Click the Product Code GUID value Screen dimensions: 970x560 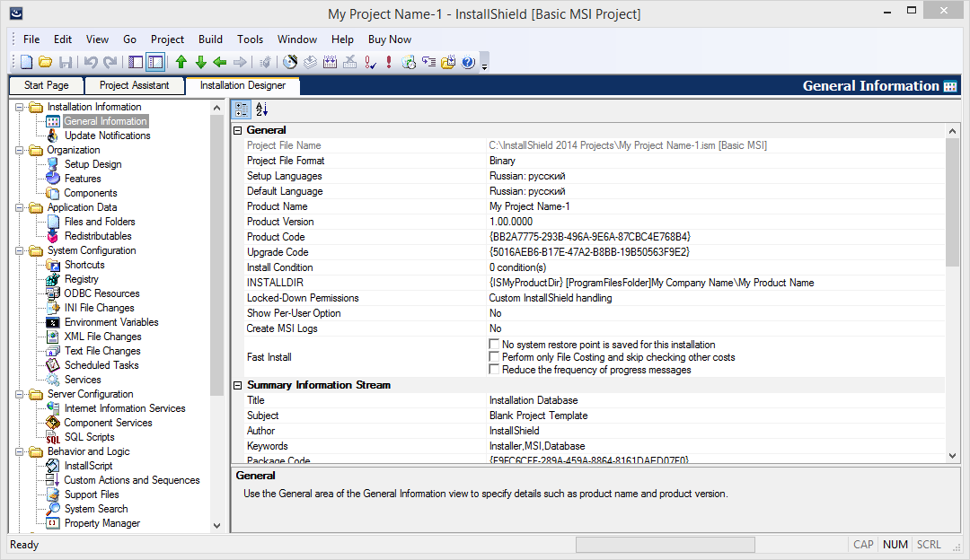pyautogui.click(x=589, y=237)
